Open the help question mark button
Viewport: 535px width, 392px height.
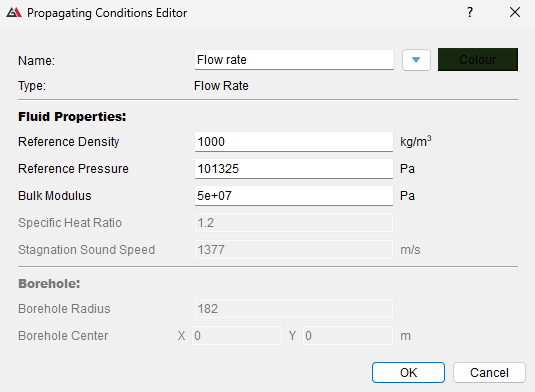[x=470, y=13]
